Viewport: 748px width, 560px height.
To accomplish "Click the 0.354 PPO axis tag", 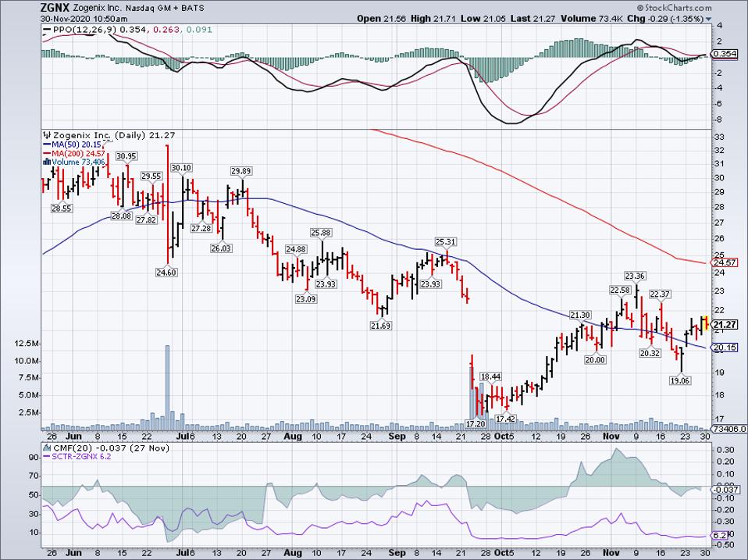I will (x=724, y=54).
